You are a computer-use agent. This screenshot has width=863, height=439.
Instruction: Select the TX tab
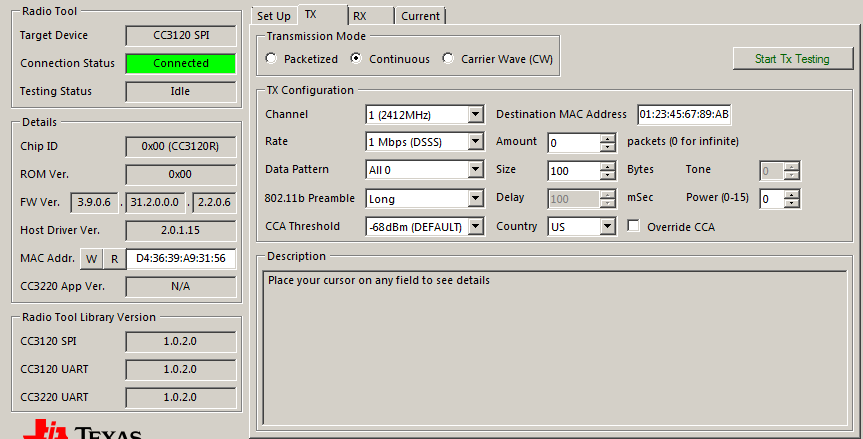point(323,15)
